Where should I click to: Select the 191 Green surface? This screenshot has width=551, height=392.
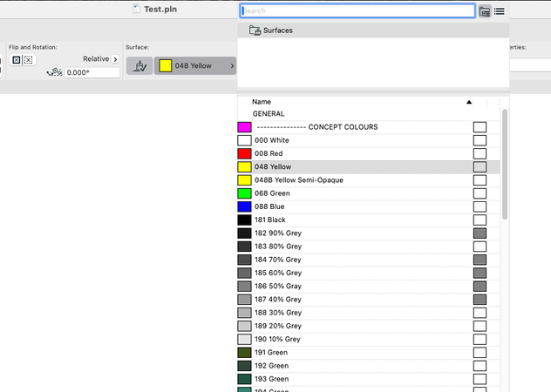click(x=369, y=353)
